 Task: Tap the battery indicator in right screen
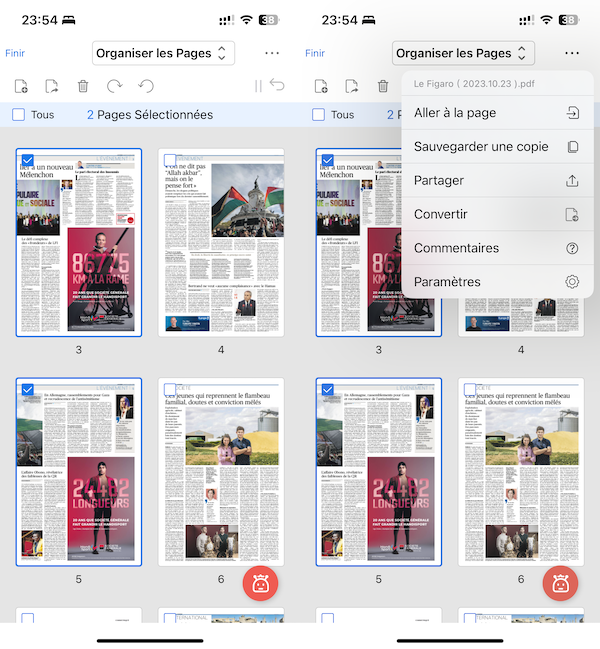coord(569,19)
